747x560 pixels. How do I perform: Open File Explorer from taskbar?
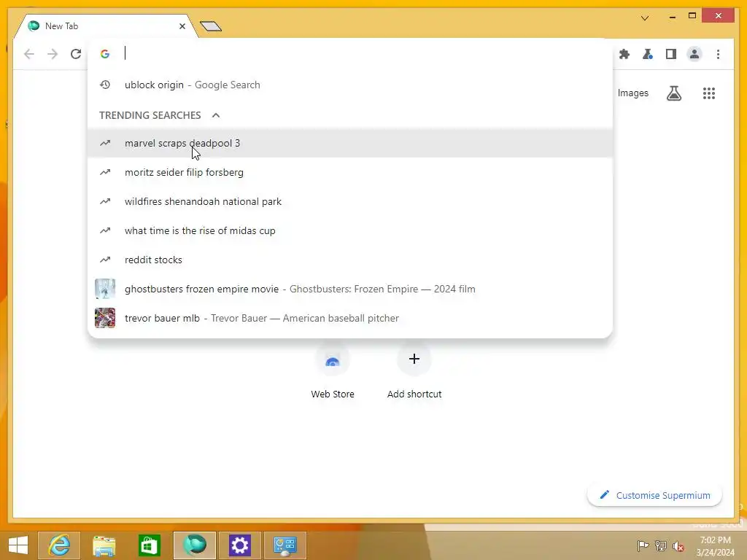coord(104,545)
